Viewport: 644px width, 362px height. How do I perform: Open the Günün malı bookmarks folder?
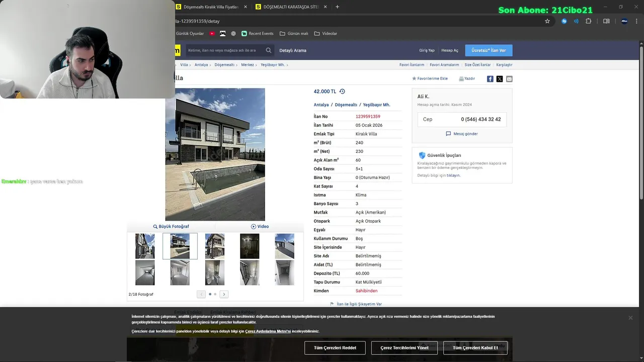(294, 33)
